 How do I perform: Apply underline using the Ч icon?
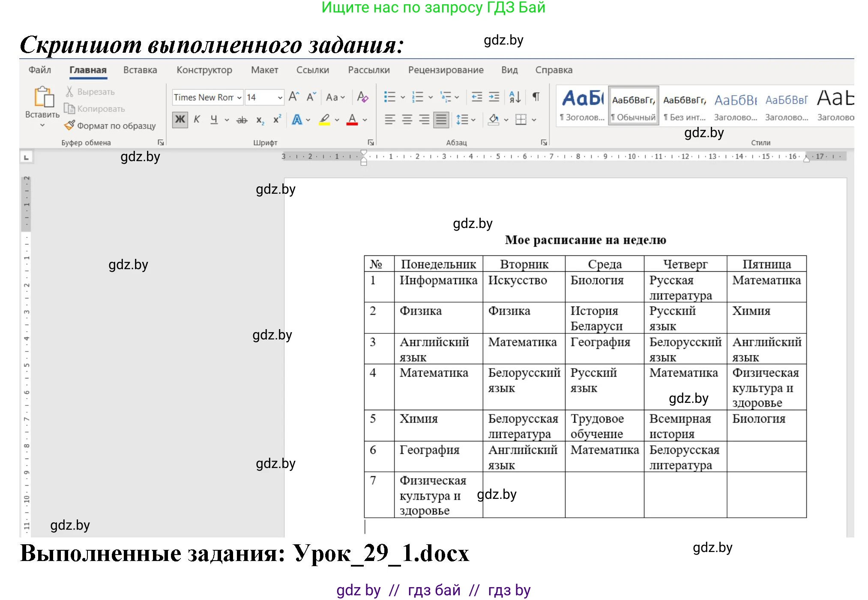click(x=213, y=120)
